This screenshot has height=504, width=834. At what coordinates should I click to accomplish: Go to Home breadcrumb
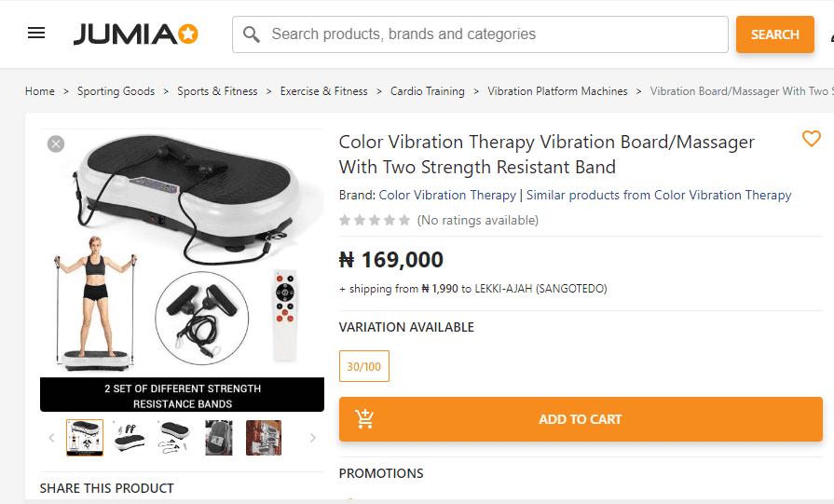point(40,91)
